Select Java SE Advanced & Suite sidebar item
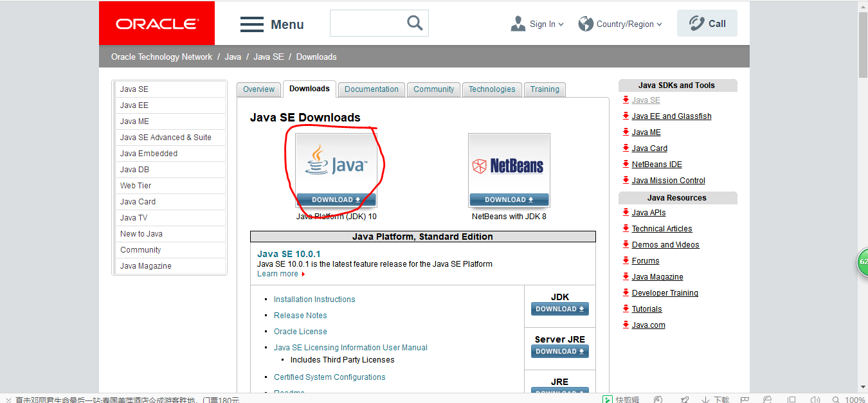The width and height of the screenshot is (868, 403). point(170,138)
